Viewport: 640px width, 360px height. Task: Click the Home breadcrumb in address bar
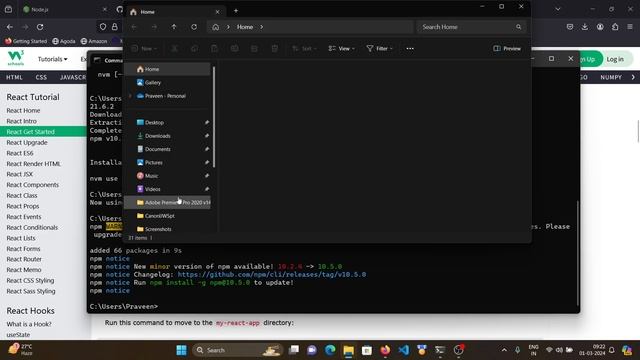(x=245, y=27)
